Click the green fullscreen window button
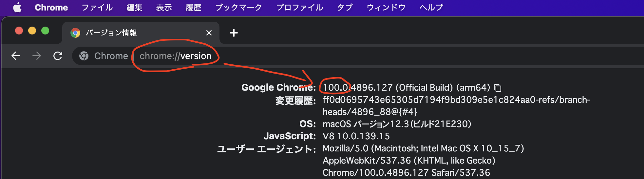644x179 pixels. tap(45, 31)
